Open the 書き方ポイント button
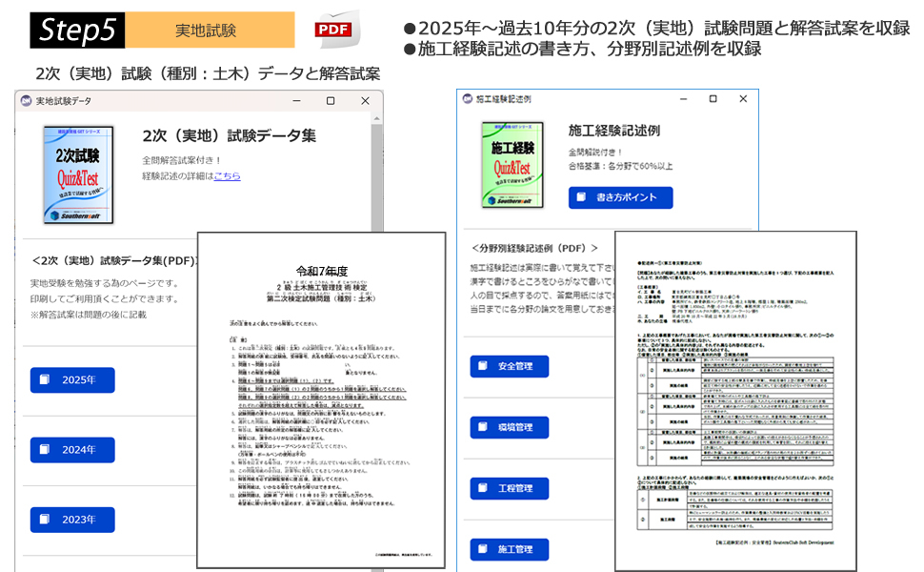Viewport: 924px width, 572px height. [620, 197]
